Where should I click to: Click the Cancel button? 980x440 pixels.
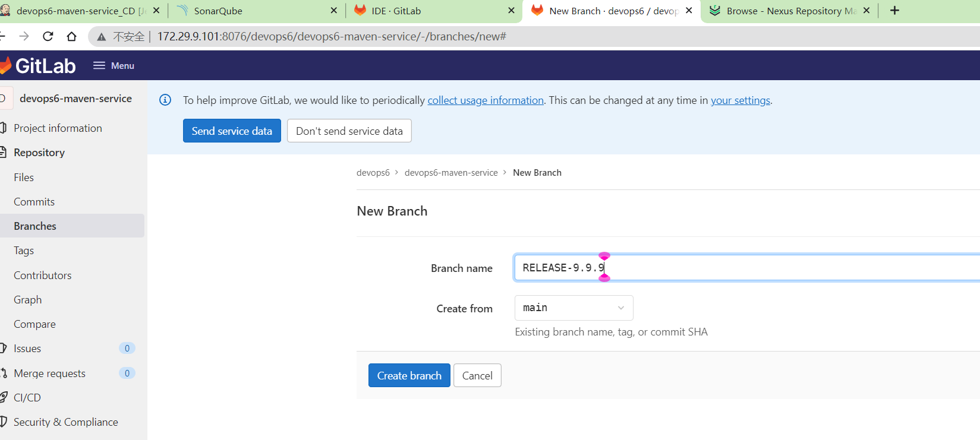[477, 375]
